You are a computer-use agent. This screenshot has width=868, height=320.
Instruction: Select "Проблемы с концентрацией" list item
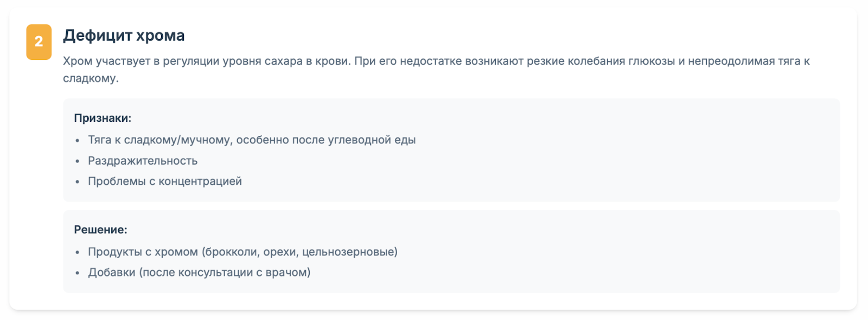point(165,181)
